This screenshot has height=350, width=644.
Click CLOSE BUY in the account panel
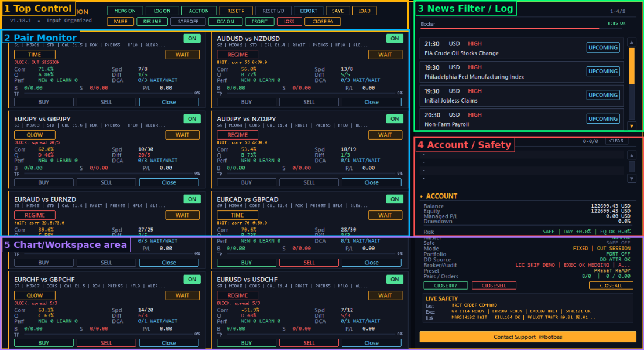pyautogui.click(x=446, y=286)
